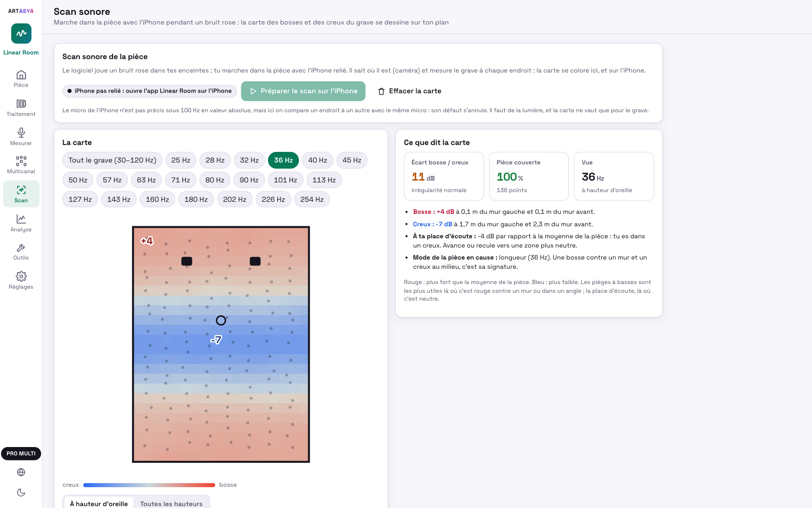Select the 160 Hz frequency chip
This screenshot has width=812, height=508.
click(x=157, y=200)
